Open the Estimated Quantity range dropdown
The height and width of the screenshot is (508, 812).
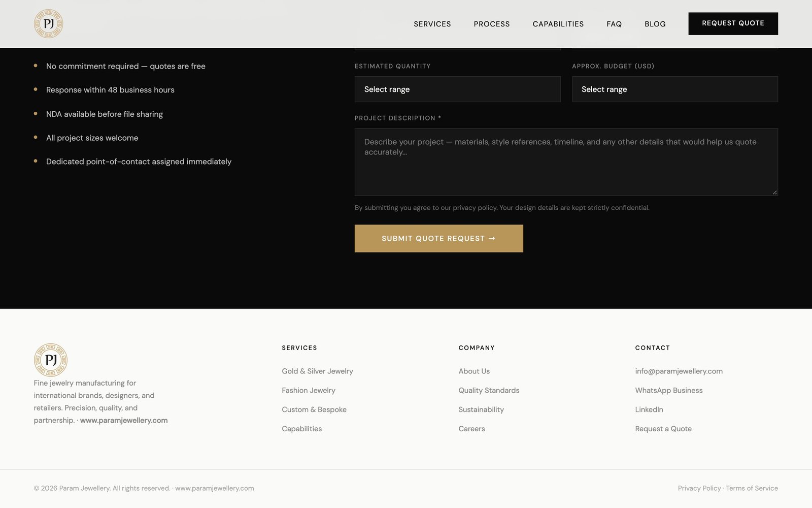[458, 89]
